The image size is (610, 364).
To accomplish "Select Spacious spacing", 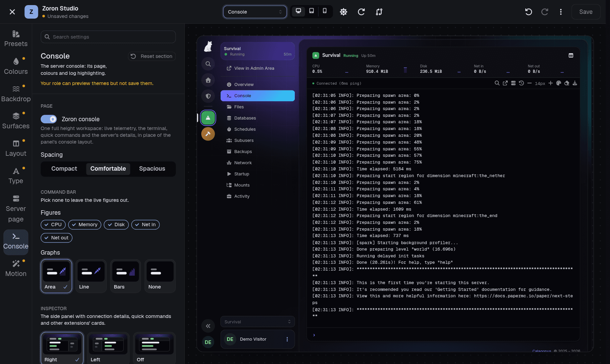I will [x=152, y=169].
